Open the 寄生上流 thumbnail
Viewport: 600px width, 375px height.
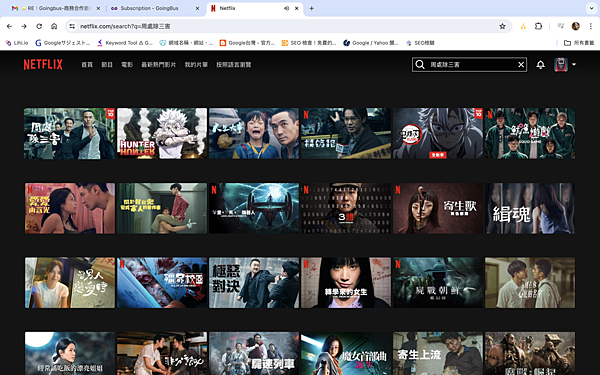tap(438, 354)
